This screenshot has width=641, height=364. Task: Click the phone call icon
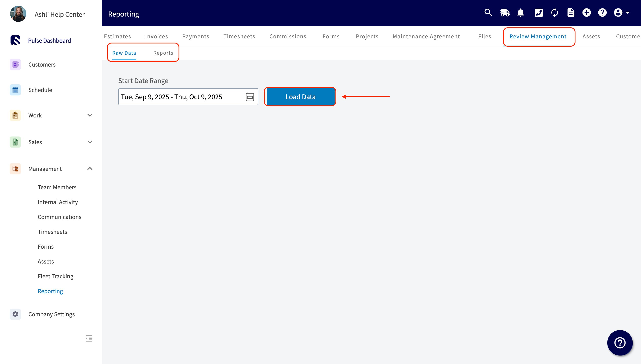point(539,13)
